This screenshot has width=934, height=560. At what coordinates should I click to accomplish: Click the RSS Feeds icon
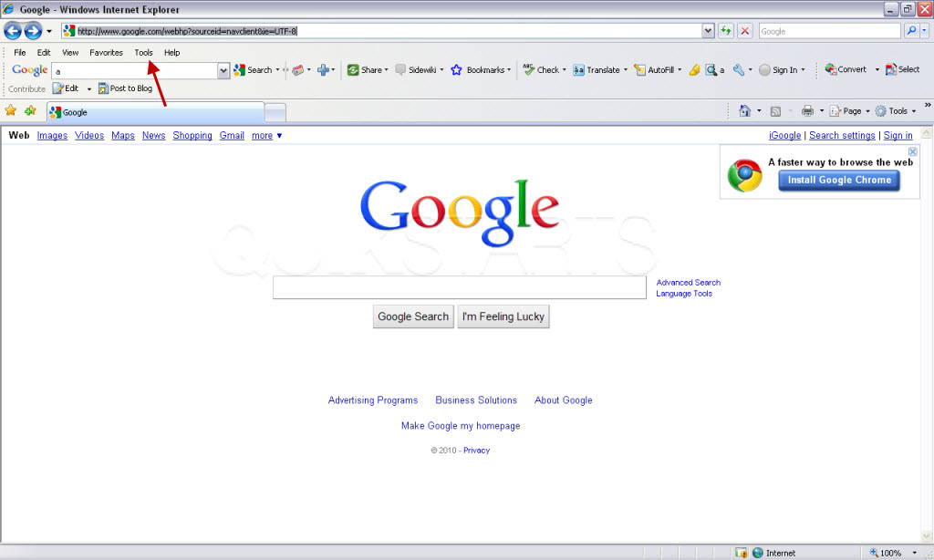coord(775,110)
